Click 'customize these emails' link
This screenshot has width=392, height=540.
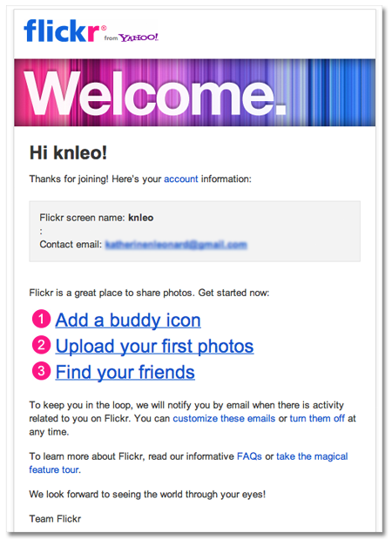click(x=224, y=418)
